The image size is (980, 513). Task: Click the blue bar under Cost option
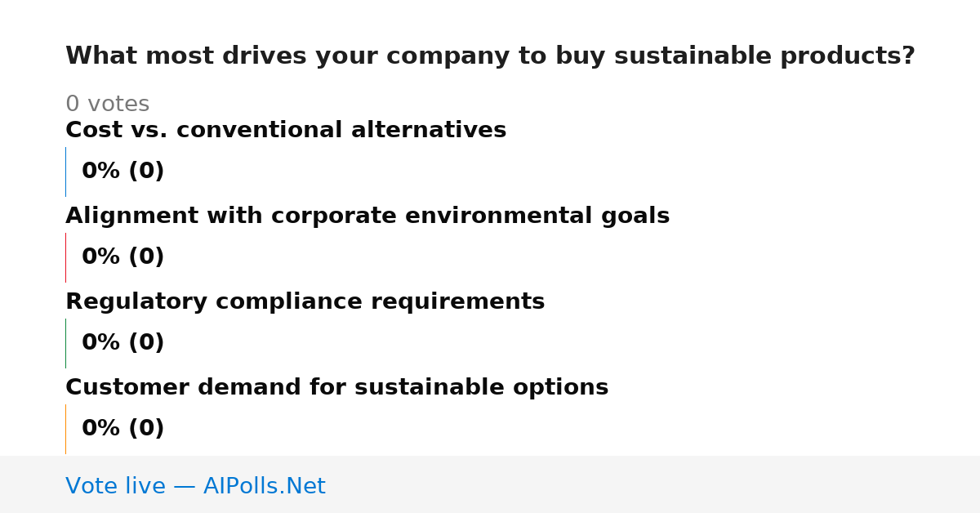[x=65, y=172]
